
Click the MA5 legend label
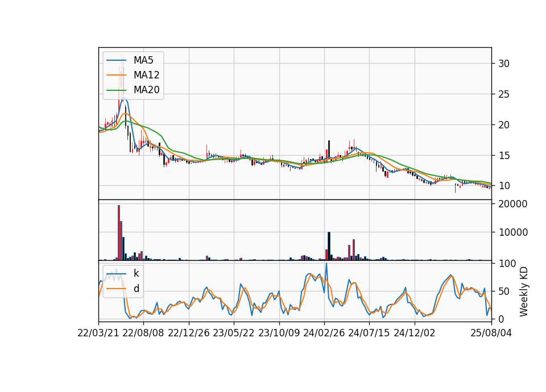click(x=143, y=60)
